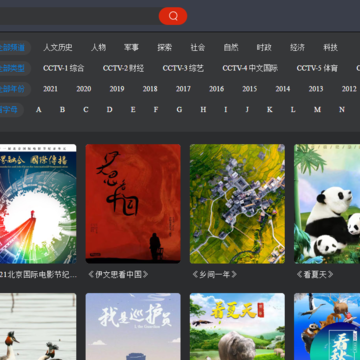Click the 《乡间一年》 title text

(214, 275)
